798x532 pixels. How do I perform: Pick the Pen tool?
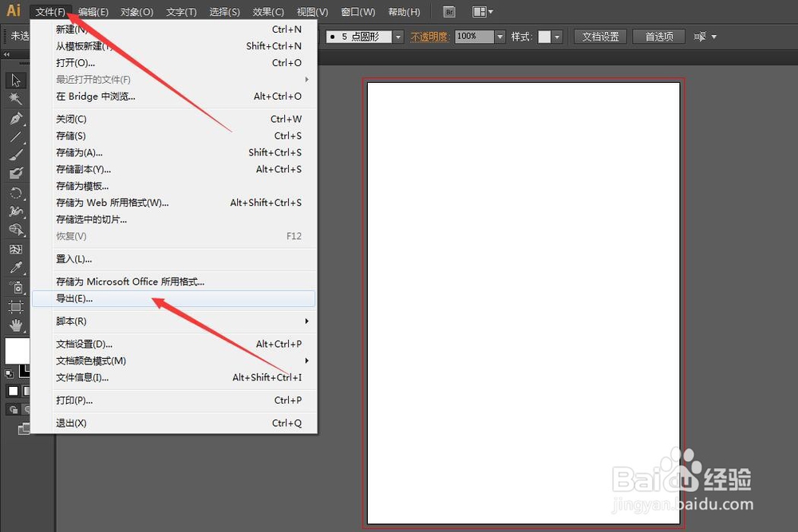[x=16, y=116]
